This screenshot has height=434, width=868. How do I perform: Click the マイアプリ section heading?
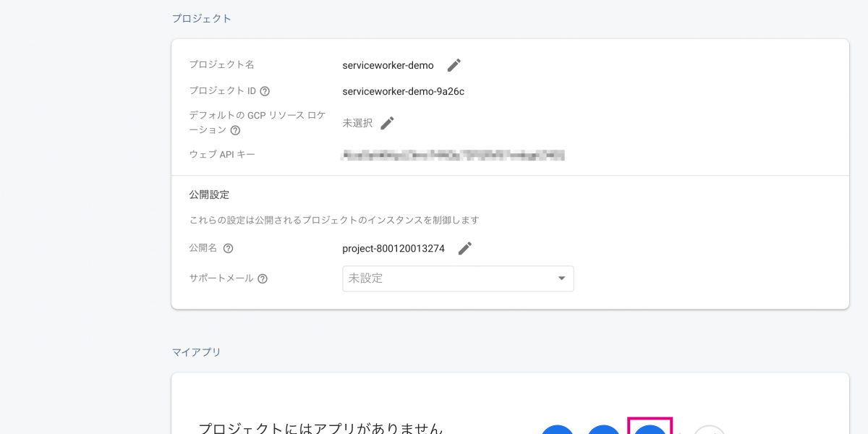coord(196,352)
